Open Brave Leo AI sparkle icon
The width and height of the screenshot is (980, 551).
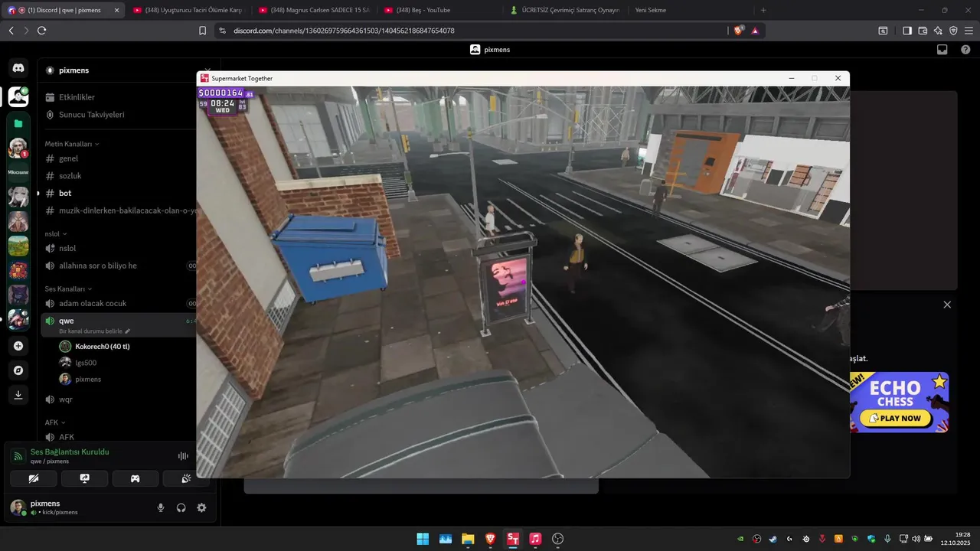pos(938,31)
